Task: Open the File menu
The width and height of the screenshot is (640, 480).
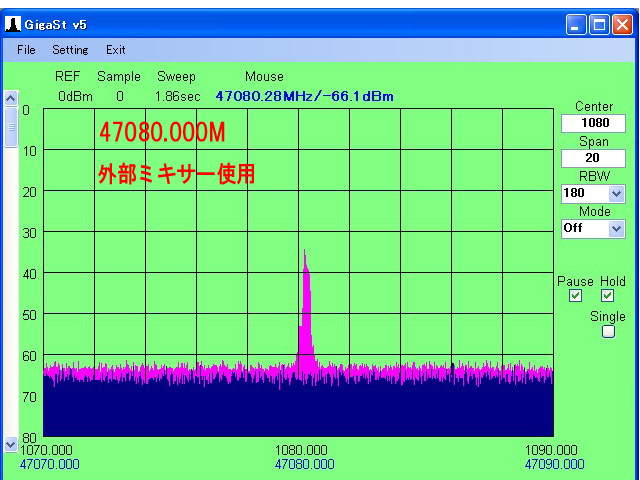Action: pyautogui.click(x=26, y=50)
